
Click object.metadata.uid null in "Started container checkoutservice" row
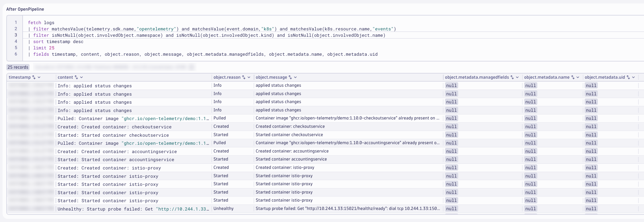click(591, 135)
